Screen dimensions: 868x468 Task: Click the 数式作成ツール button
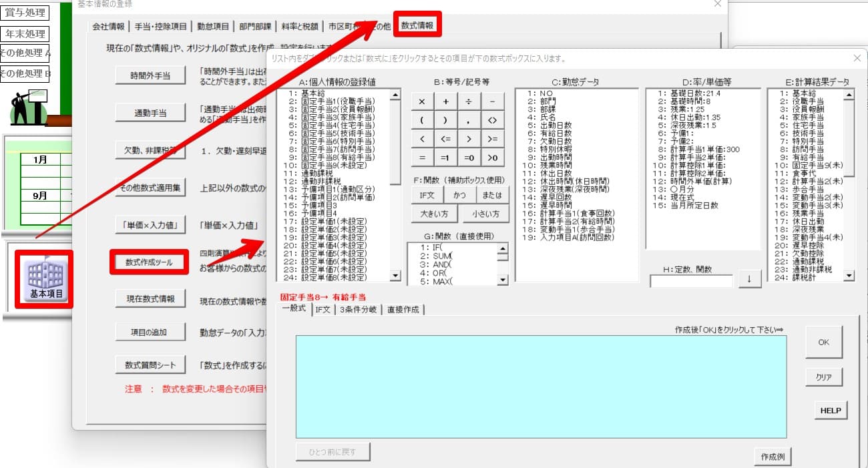(x=148, y=262)
